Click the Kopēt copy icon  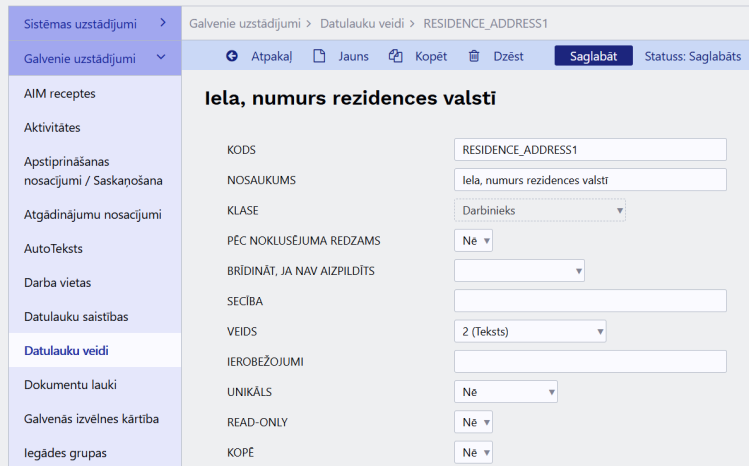pyautogui.click(x=396, y=56)
